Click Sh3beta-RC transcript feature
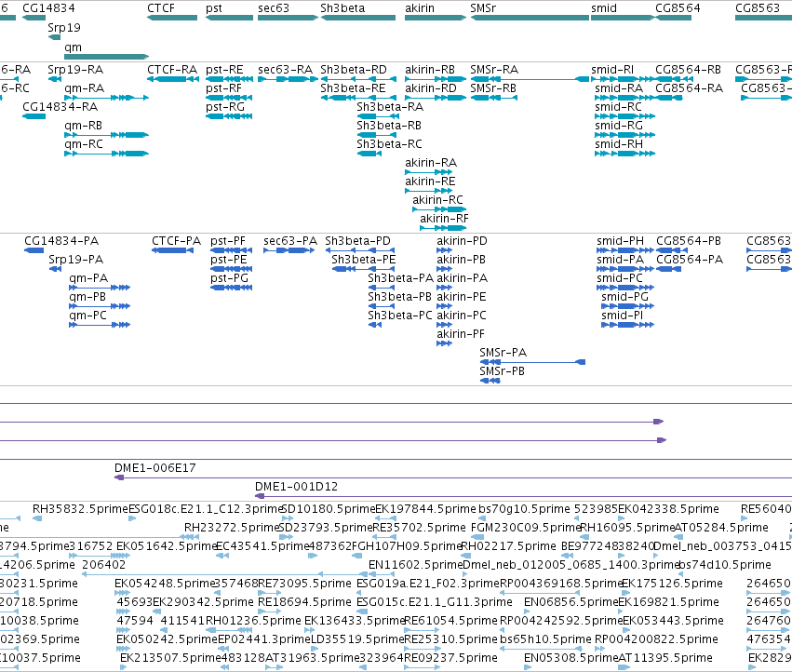This screenshot has width=792, height=672. (369, 153)
